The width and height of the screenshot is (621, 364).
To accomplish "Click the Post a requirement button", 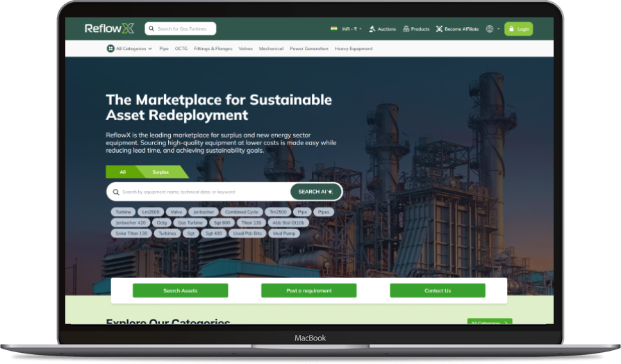I will pyautogui.click(x=308, y=290).
